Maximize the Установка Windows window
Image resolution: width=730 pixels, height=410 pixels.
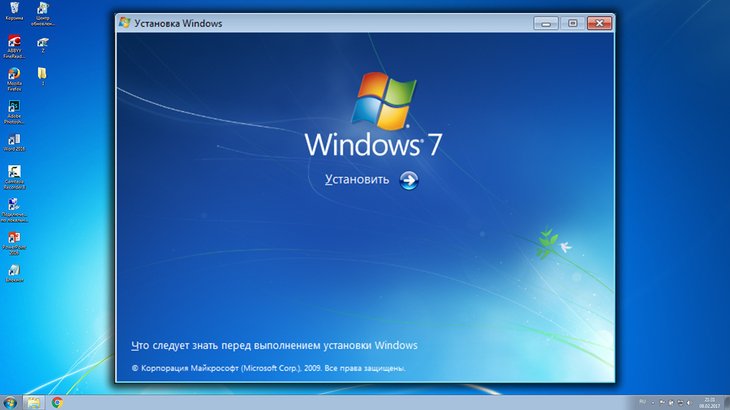click(x=573, y=23)
